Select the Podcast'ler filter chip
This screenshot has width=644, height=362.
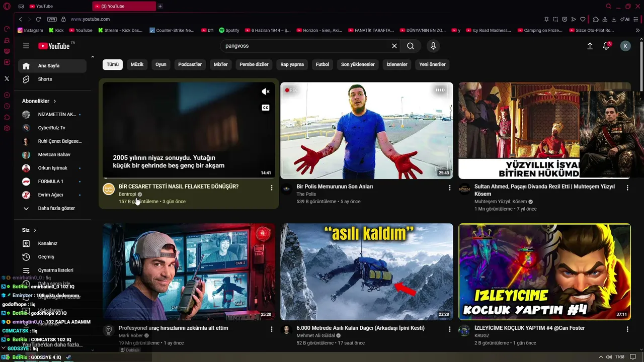(x=190, y=64)
